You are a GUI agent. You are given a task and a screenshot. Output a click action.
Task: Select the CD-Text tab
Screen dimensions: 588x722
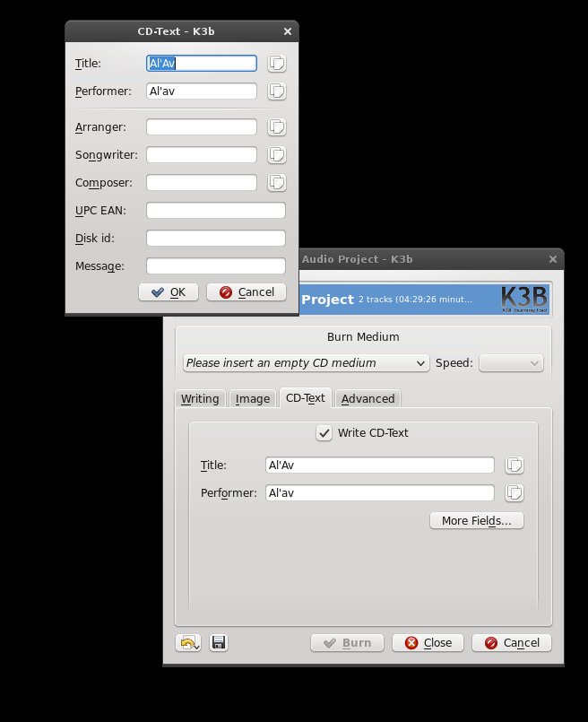pos(306,398)
